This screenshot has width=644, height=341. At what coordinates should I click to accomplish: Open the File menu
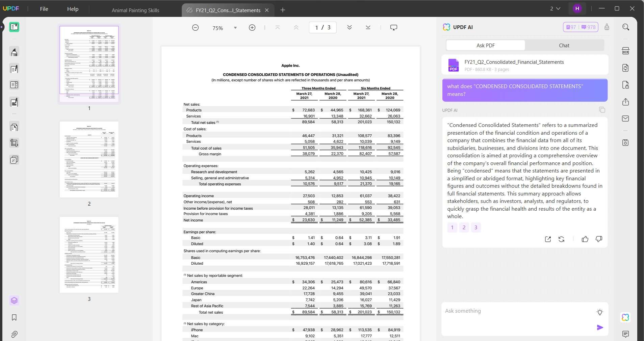(x=44, y=9)
